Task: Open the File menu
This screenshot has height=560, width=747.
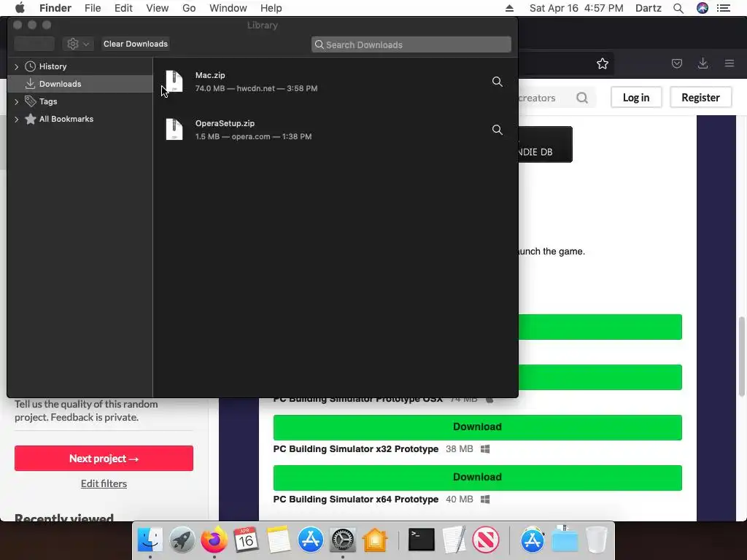Action: 93,8
